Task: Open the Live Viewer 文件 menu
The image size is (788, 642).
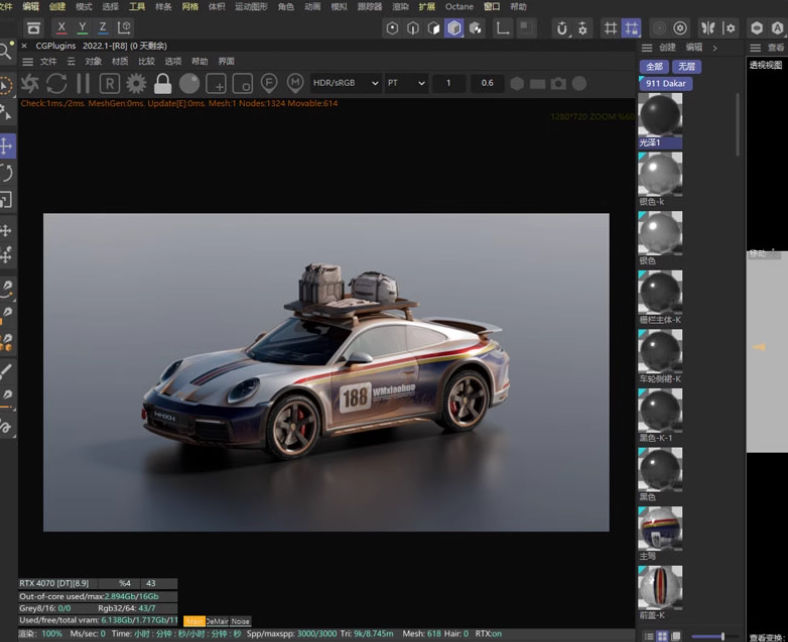Action: click(48, 62)
